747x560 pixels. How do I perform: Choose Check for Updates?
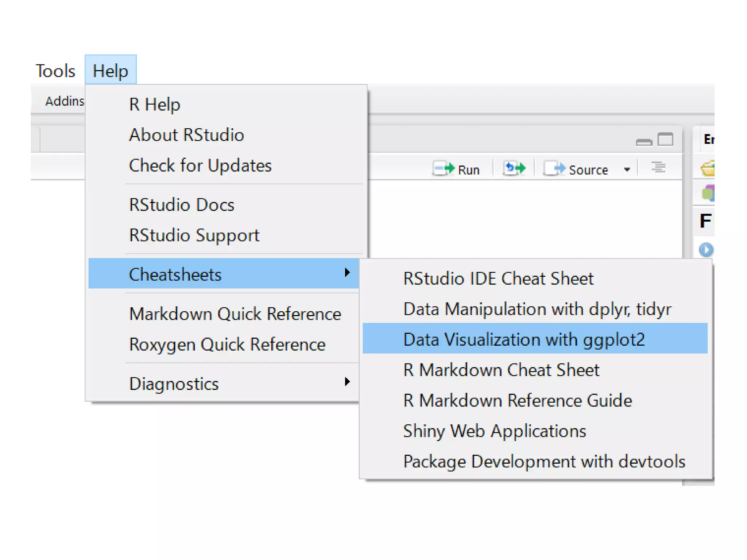pyautogui.click(x=200, y=166)
